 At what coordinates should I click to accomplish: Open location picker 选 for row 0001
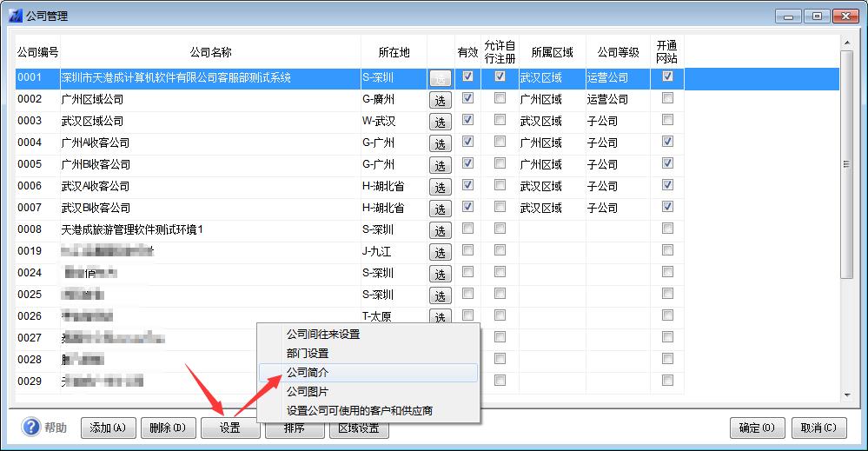tap(440, 78)
